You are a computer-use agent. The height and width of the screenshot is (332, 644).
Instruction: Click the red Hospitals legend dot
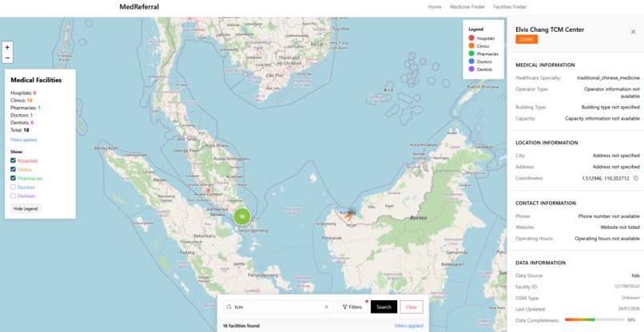pos(471,38)
